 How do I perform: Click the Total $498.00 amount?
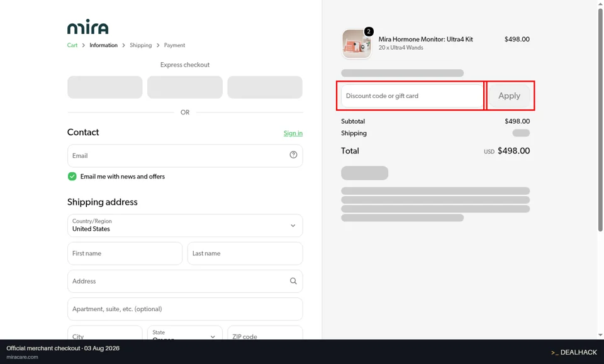click(x=513, y=151)
